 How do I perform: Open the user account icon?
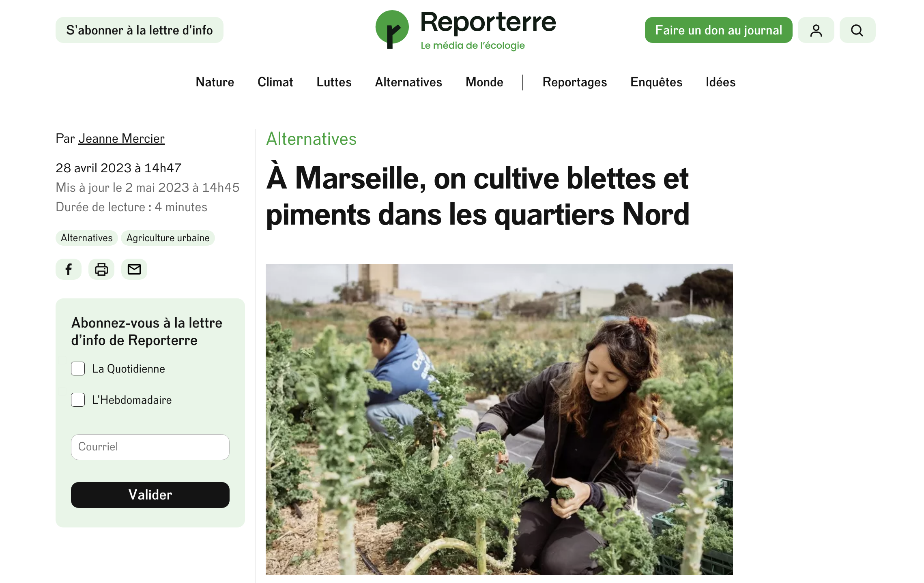click(x=816, y=30)
